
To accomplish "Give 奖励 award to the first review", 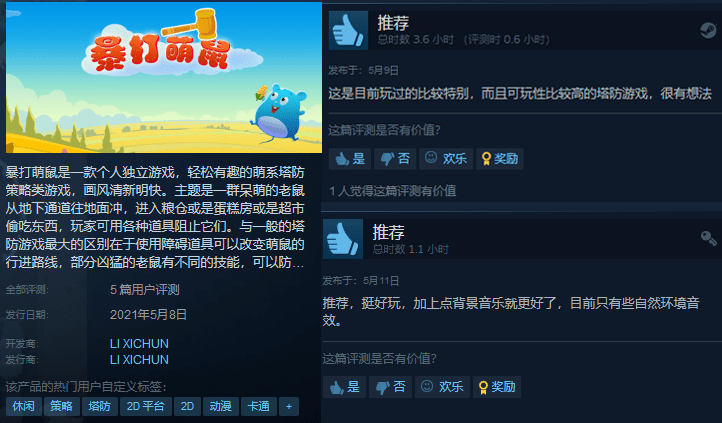I will (x=500, y=159).
